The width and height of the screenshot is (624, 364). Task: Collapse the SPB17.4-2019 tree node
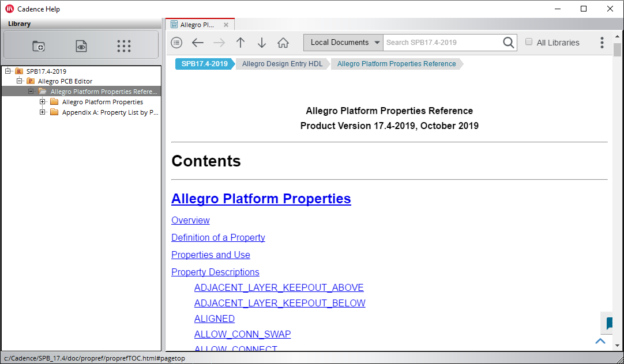pos(7,71)
